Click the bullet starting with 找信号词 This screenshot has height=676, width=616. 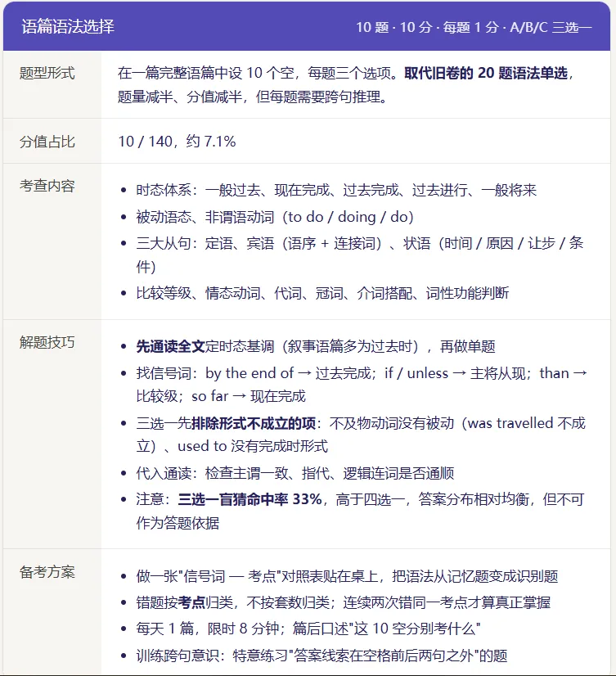tap(362, 385)
